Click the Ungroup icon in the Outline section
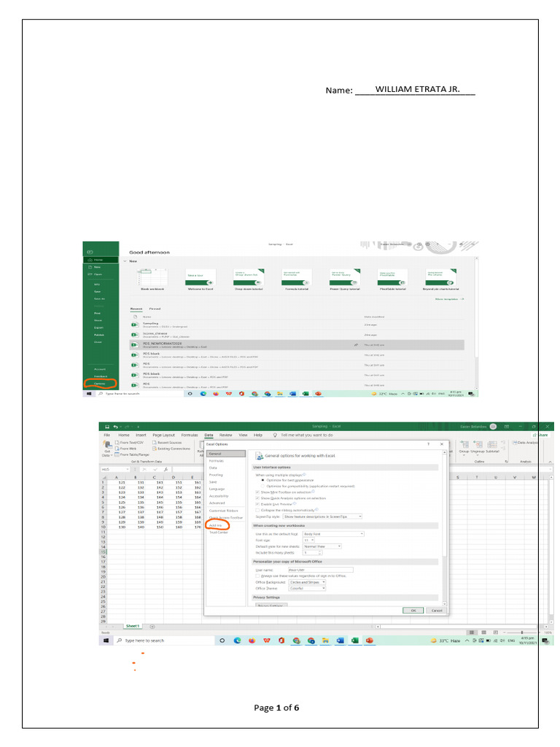The width and height of the screenshot is (560, 747). (x=478, y=446)
